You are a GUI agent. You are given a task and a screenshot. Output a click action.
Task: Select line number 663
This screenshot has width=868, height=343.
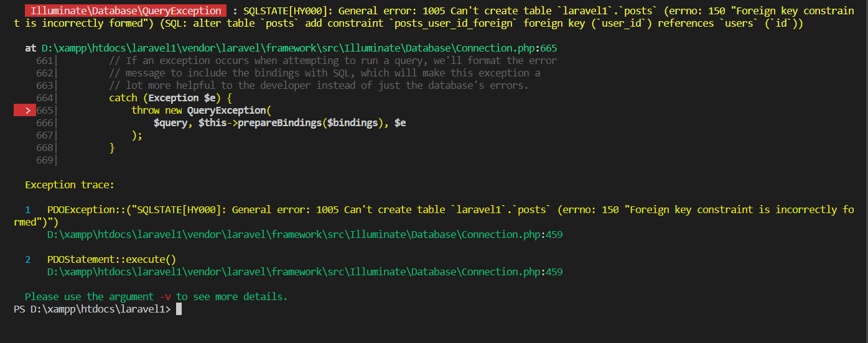[45, 85]
